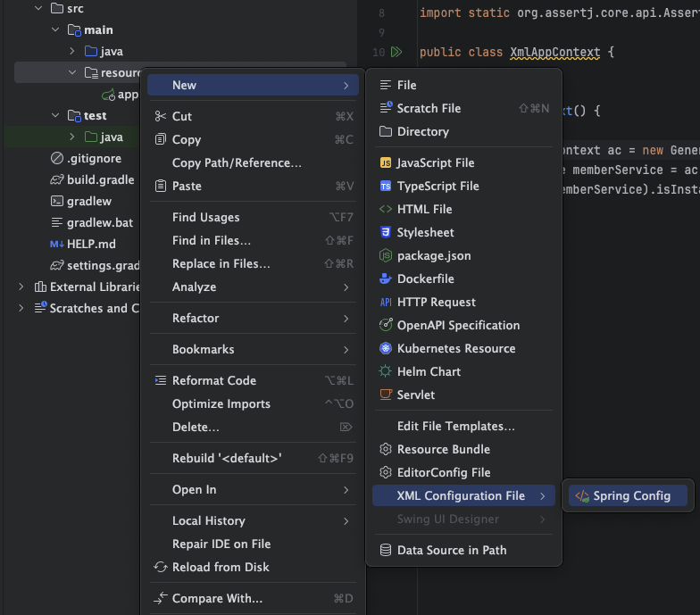Image resolution: width=700 pixels, height=615 pixels.
Task: Select gradlew.bat in project tree
Action: coord(100,223)
